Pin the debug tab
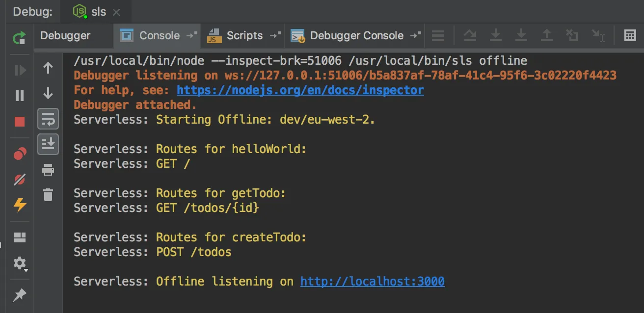The height and width of the screenshot is (313, 644). [20, 295]
